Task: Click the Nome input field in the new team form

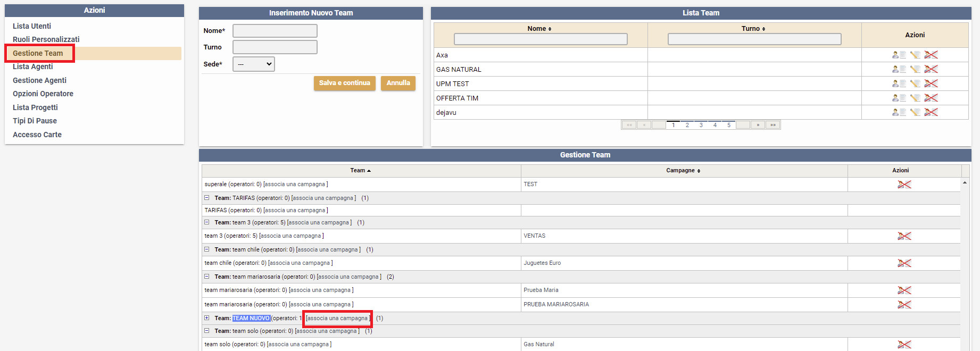Action: (275, 31)
